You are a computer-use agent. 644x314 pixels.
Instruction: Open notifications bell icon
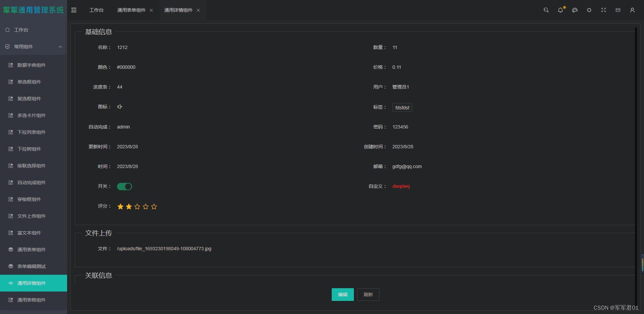(x=560, y=10)
